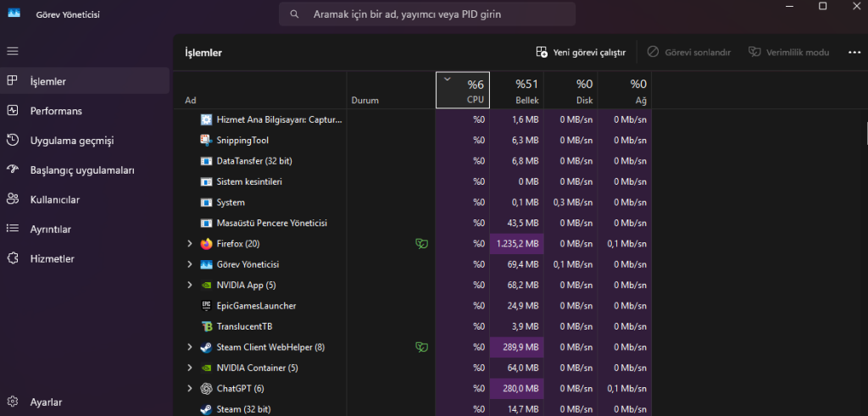This screenshot has height=416, width=868.
Task: Click the Firefox process icon
Action: point(206,244)
